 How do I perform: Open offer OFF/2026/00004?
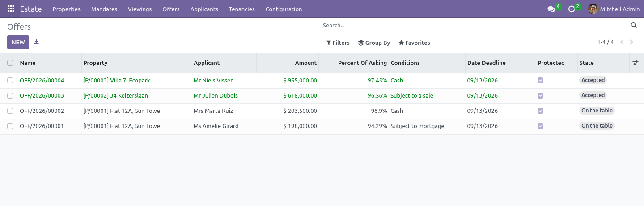42,81
